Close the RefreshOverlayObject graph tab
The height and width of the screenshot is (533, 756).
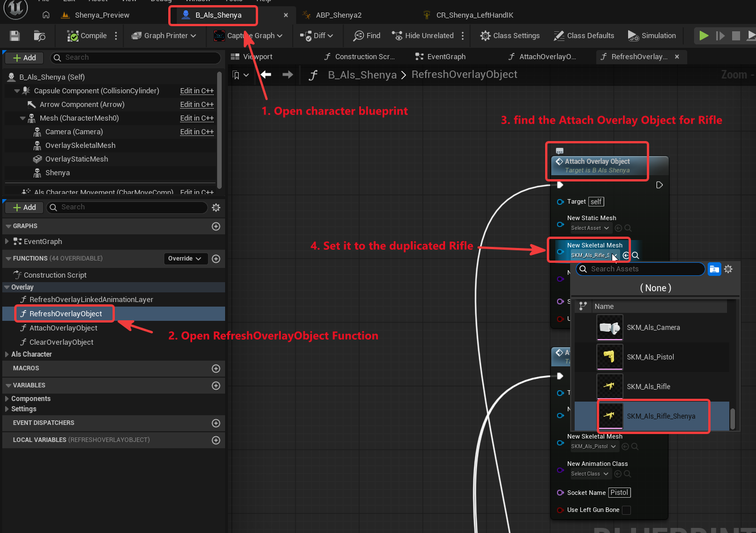(677, 57)
